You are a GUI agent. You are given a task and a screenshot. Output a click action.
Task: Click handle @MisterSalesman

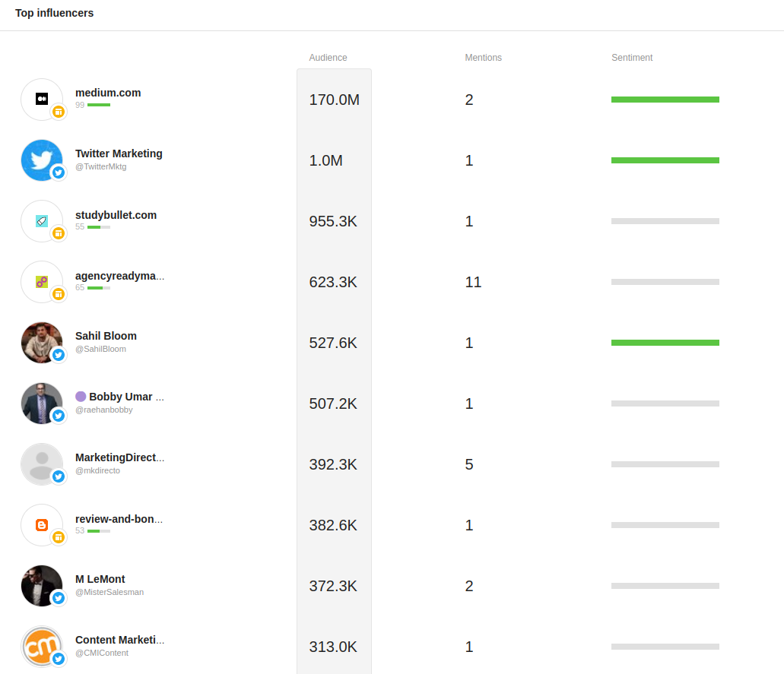click(110, 592)
